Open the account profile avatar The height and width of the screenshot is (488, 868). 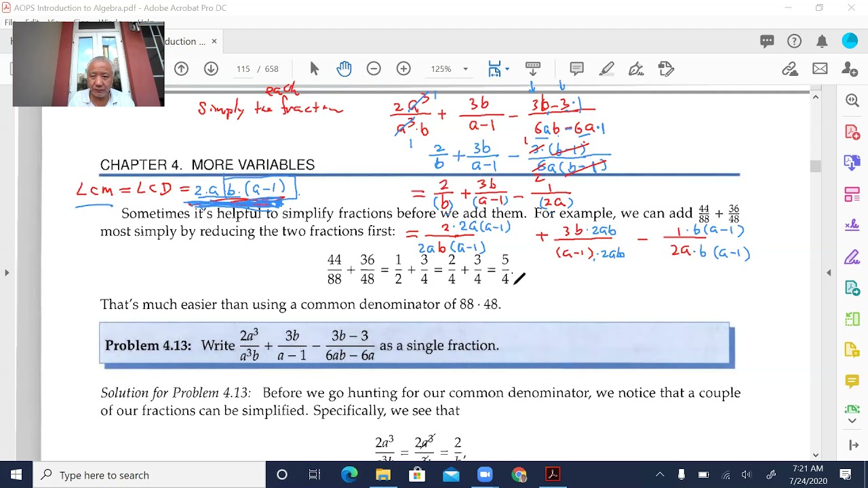point(850,41)
